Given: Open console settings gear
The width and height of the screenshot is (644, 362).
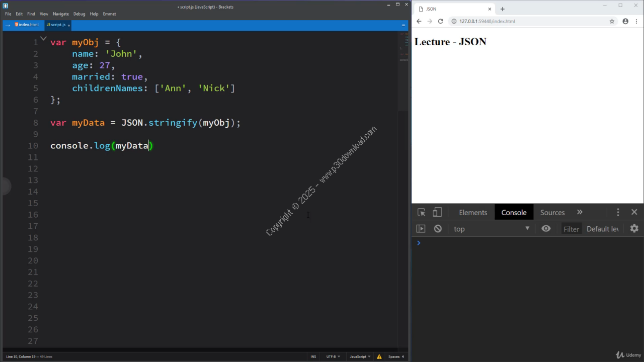Looking at the screenshot, I should click(x=634, y=229).
